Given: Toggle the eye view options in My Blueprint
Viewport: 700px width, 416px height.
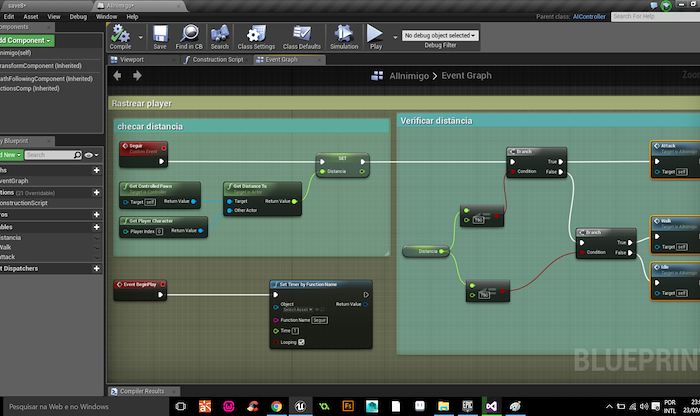Looking at the screenshot, I should (92, 155).
